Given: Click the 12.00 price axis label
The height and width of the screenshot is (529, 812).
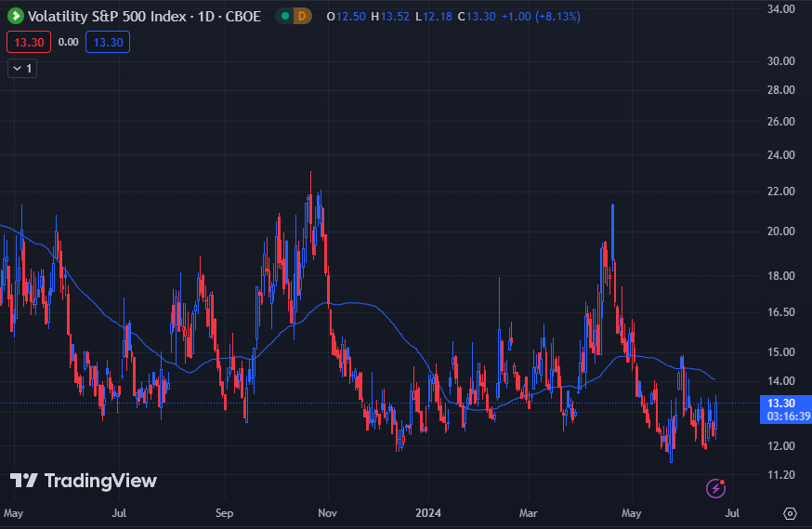Looking at the screenshot, I should click(781, 445).
